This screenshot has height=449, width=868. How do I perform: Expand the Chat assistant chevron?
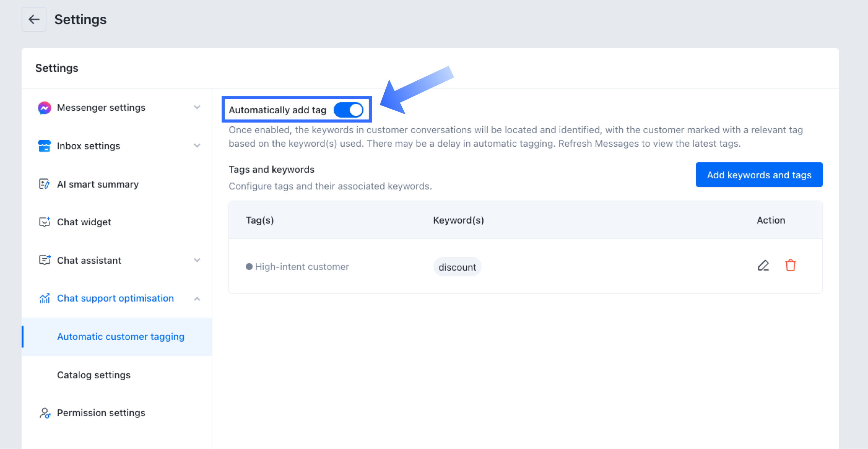tap(197, 260)
